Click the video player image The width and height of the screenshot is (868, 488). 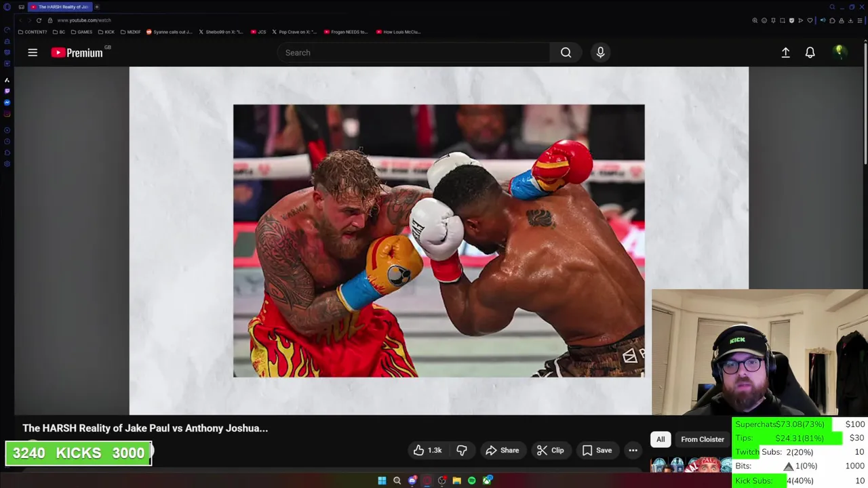pyautogui.click(x=439, y=241)
